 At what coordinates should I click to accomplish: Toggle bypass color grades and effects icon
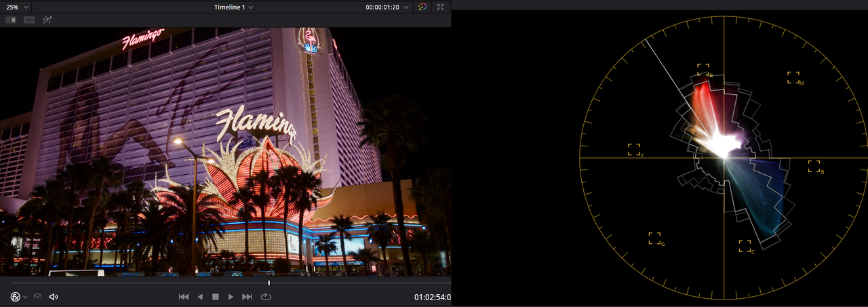tap(422, 7)
